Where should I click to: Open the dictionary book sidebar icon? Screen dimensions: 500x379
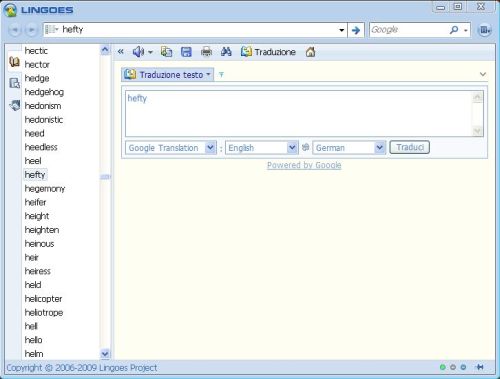pos(14,62)
